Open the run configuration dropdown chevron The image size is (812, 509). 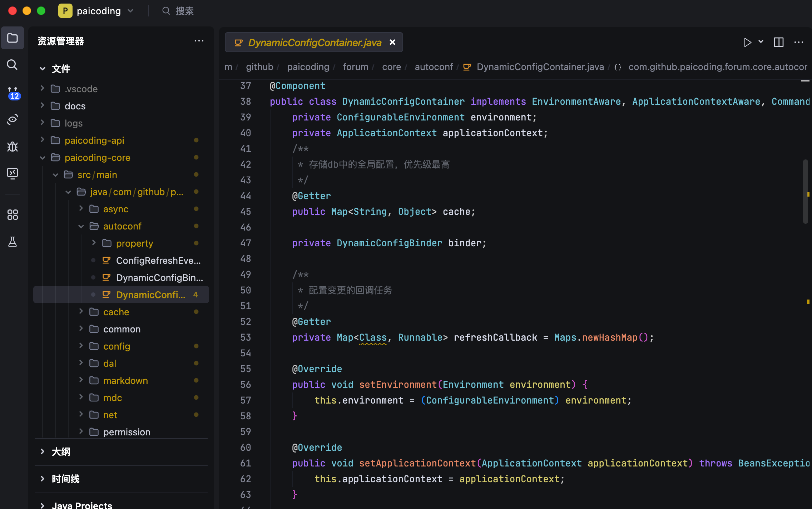coord(761,42)
